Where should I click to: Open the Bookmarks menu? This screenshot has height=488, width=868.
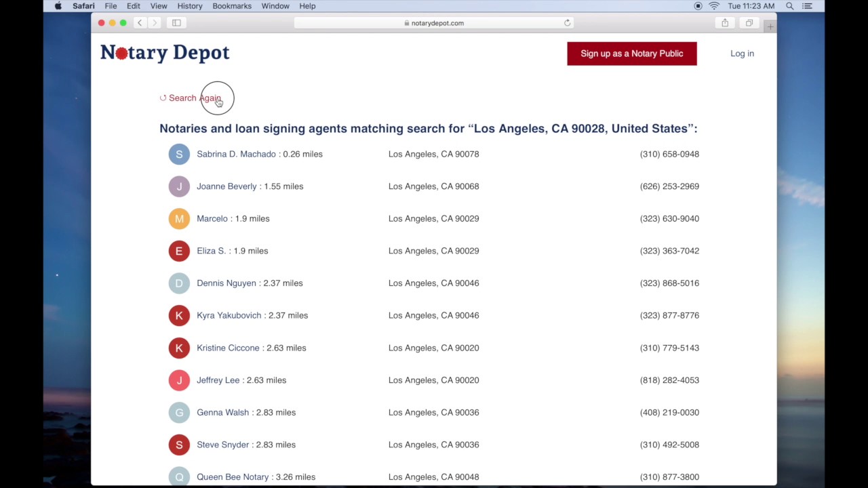[x=232, y=6]
